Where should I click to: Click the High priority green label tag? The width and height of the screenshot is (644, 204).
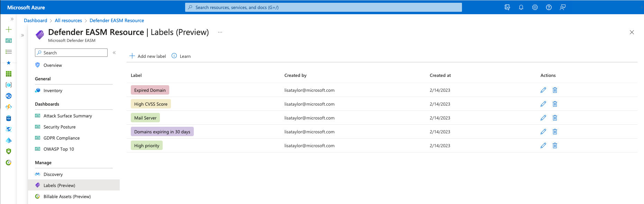tap(147, 145)
